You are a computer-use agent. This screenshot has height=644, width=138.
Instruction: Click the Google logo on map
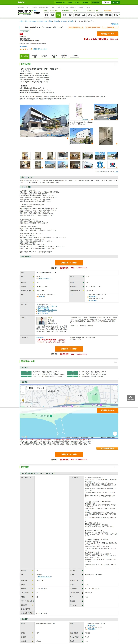click(24, 437)
